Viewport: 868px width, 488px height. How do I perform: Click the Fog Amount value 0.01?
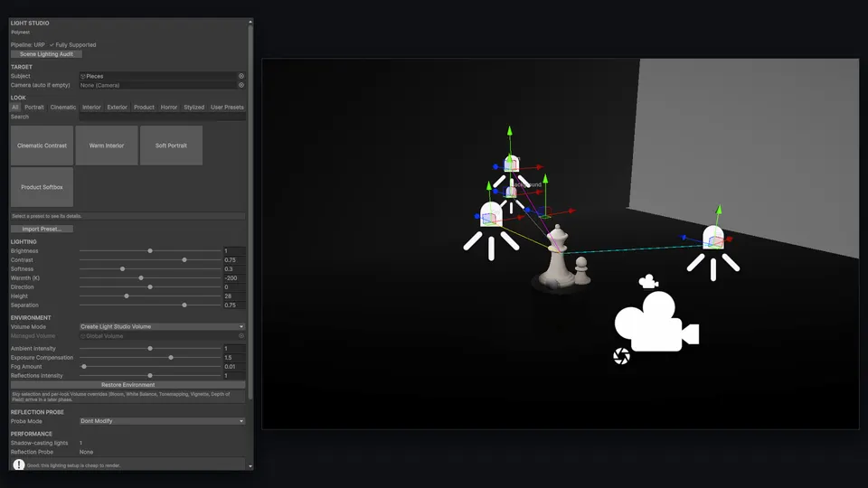click(234, 367)
